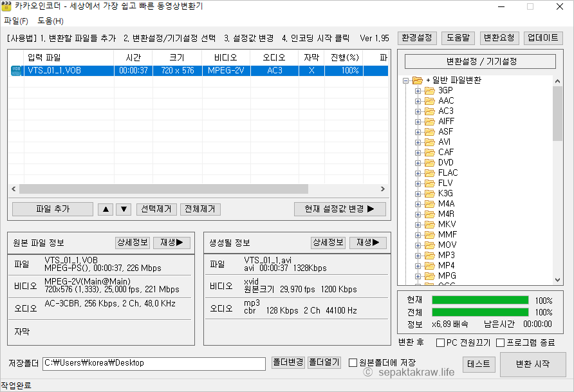The height and width of the screenshot is (392, 574).
Task: Collapse the 일반 파일변환 tree root
Action: (x=404, y=80)
